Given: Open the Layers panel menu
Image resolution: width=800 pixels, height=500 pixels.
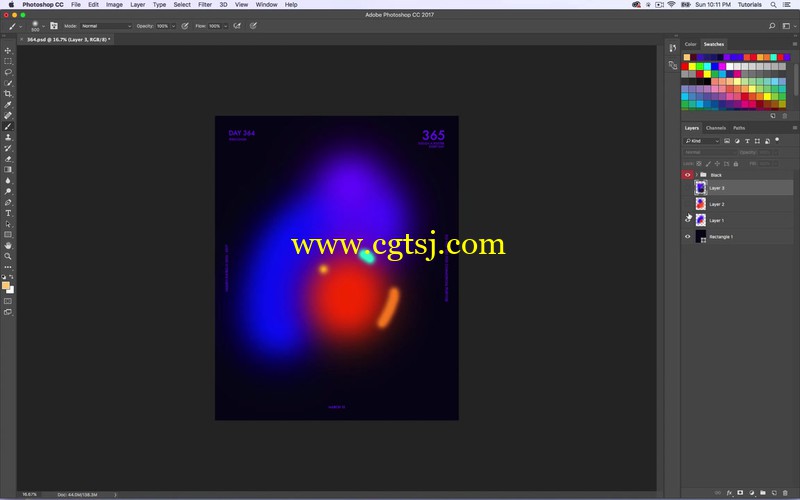Looking at the screenshot, I should pos(794,128).
